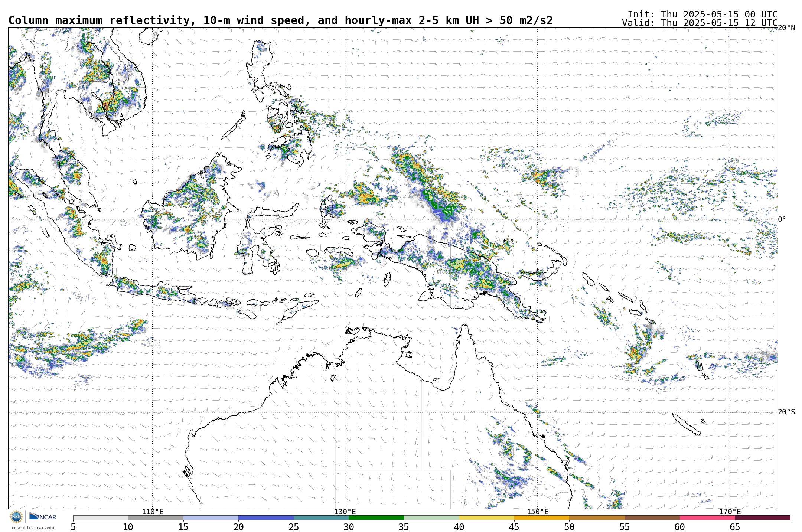Screen dimensions: 802x532
Task: Click the '20°N' latitude label
Action: pyautogui.click(x=786, y=28)
